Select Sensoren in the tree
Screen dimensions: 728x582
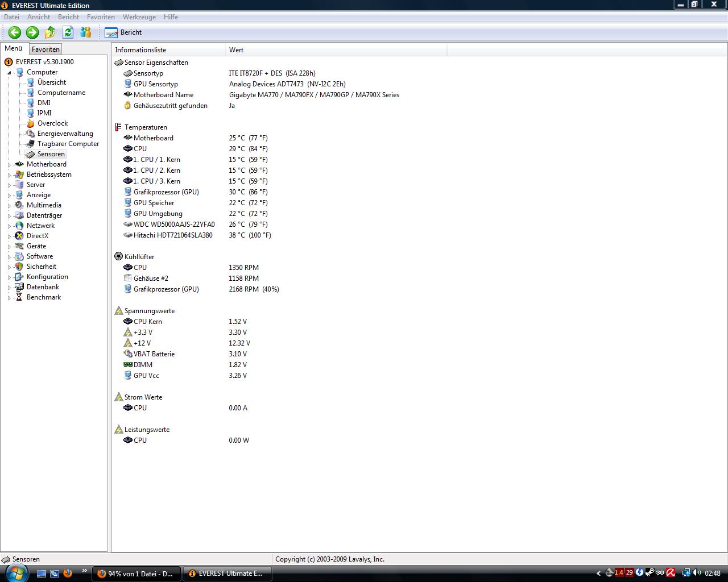tap(51, 154)
